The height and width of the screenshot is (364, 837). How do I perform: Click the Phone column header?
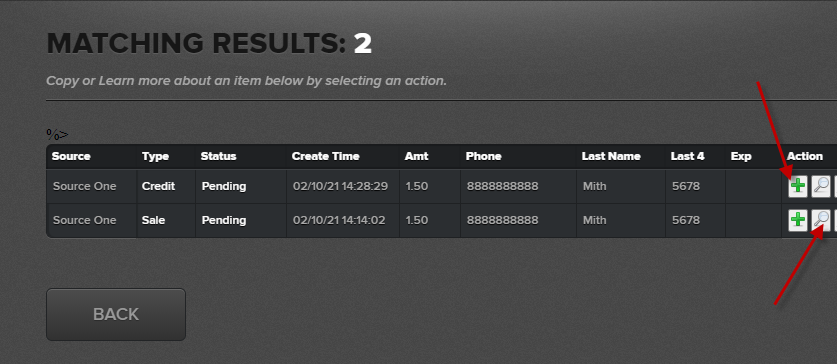click(484, 156)
